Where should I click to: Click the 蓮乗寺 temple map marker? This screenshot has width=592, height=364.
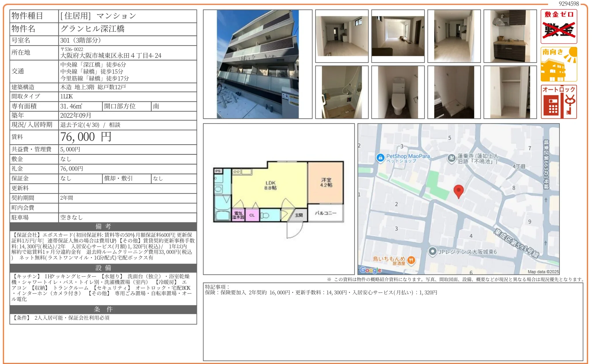pos(451,158)
